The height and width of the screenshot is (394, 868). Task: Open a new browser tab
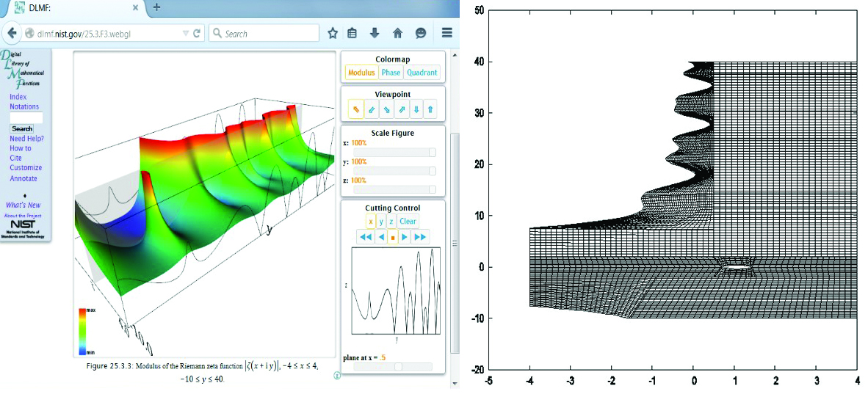[x=156, y=8]
